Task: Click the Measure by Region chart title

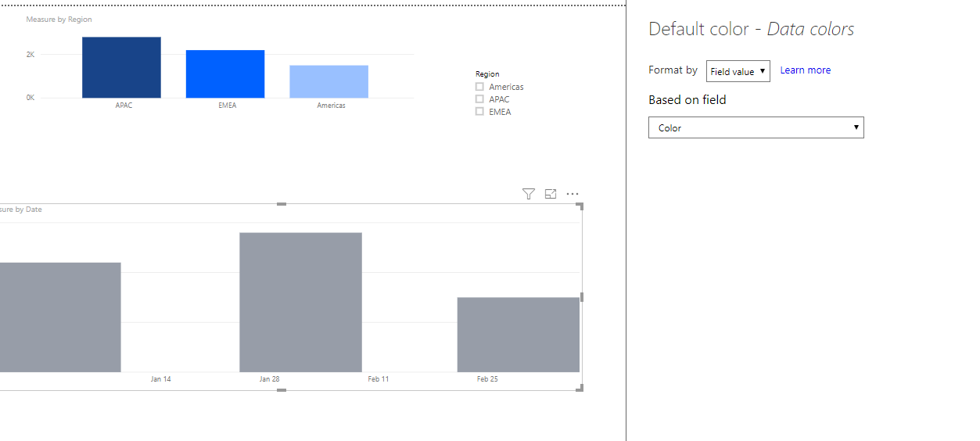Action: 59,20
